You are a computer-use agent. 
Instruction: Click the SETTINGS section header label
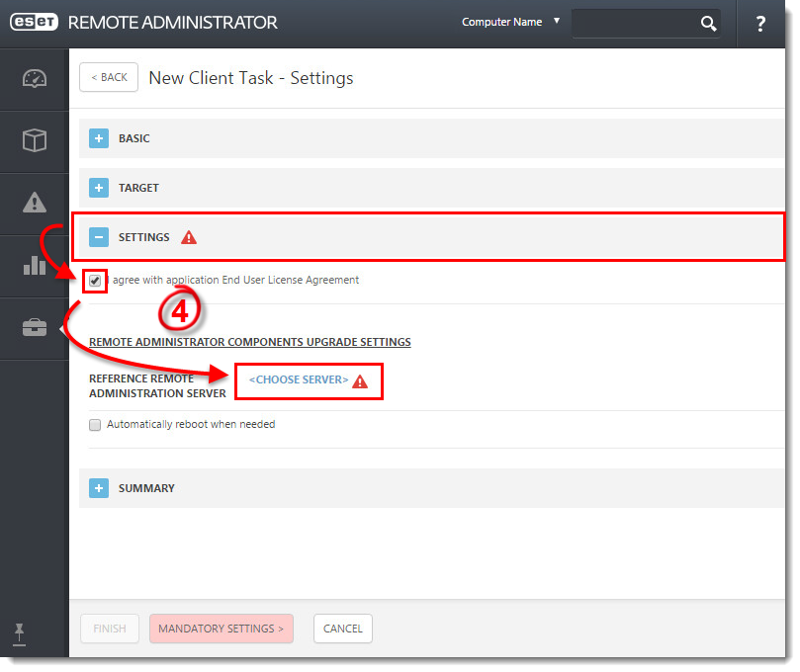point(143,237)
